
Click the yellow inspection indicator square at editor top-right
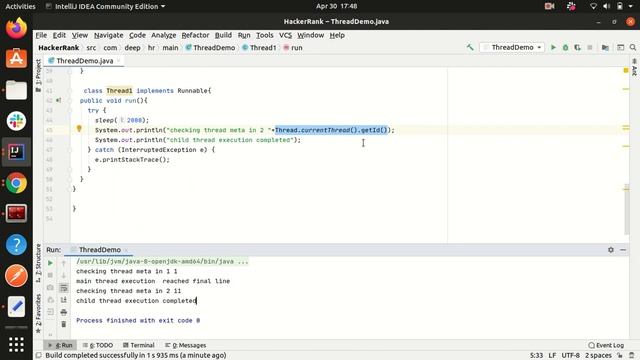[x=626, y=71]
